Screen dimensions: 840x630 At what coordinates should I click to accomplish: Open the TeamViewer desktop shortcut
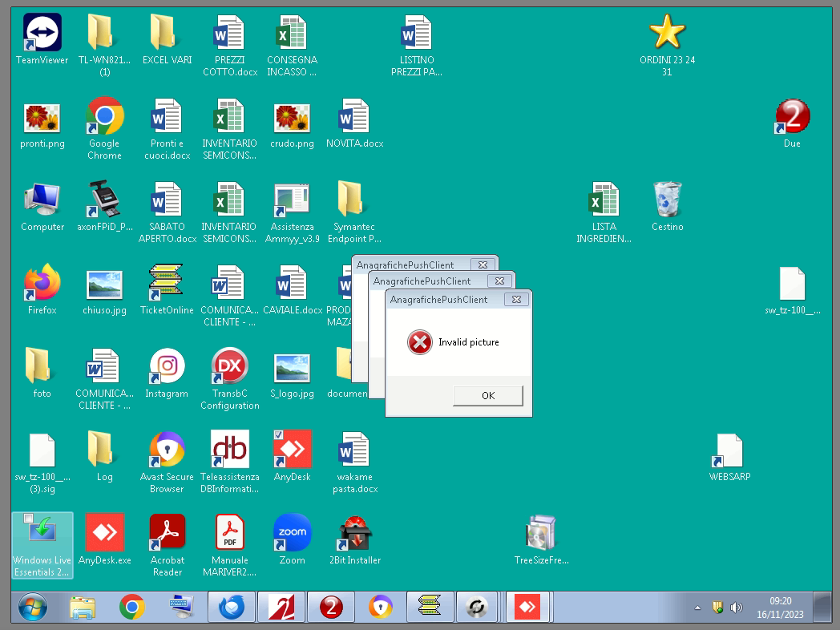[x=42, y=39]
